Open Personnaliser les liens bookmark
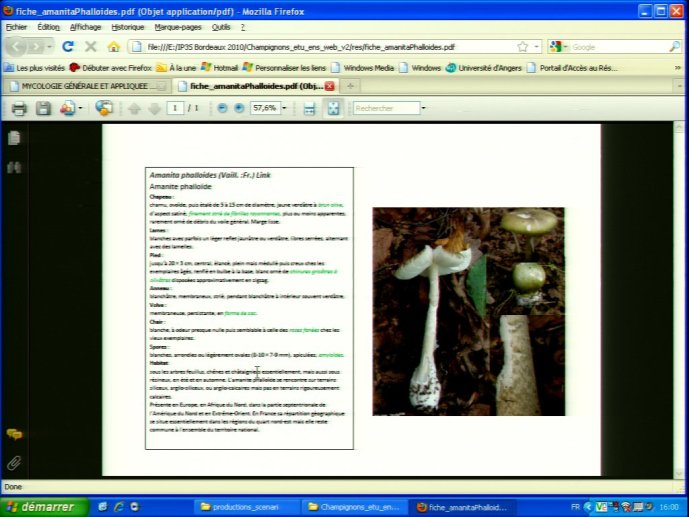Image resolution: width=689 pixels, height=517 pixels. click(284, 68)
